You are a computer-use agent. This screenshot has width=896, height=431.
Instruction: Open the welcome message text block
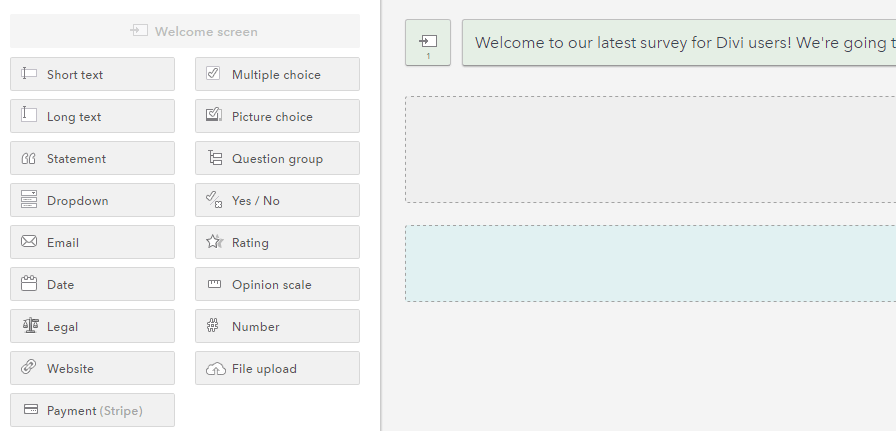click(680, 43)
